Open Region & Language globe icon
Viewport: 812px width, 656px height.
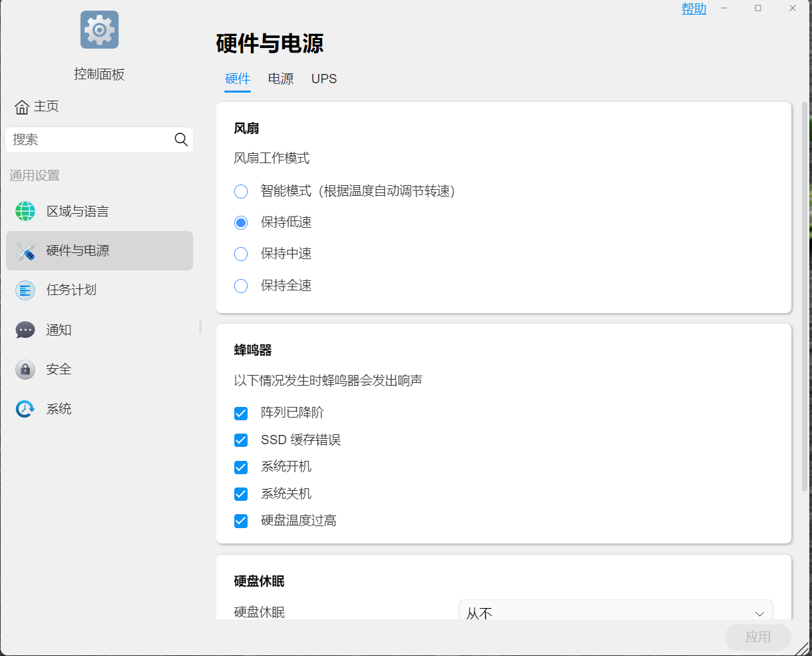25,211
